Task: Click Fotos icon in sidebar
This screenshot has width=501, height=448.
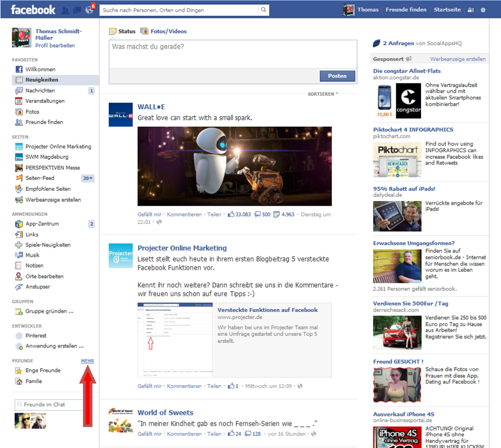Action: (19, 112)
